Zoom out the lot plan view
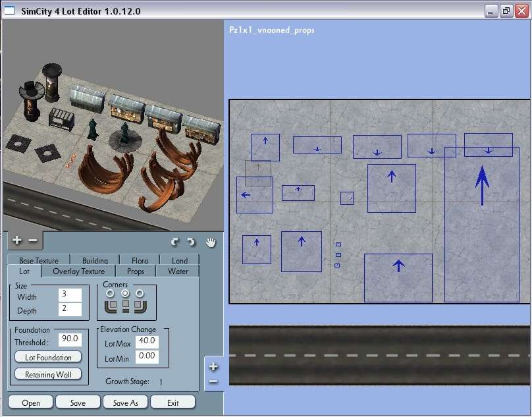Viewport: 532px width, 417px height. point(213,381)
